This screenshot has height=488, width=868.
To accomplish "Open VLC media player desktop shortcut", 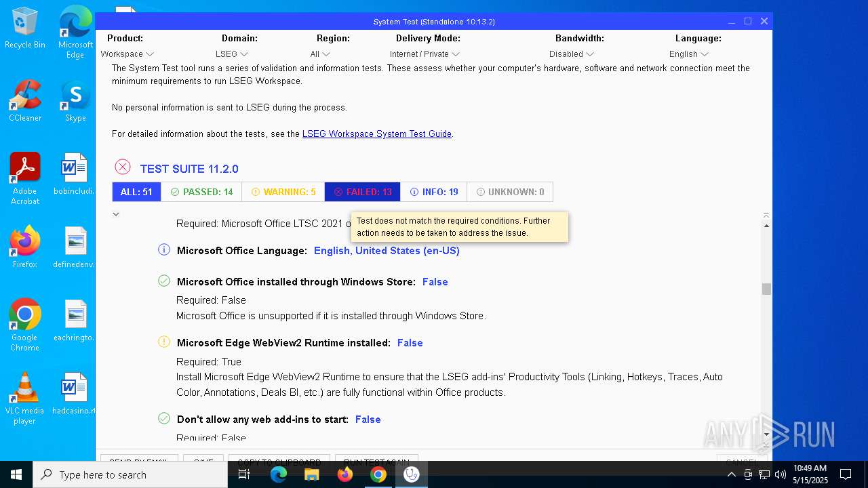I will tap(25, 399).
